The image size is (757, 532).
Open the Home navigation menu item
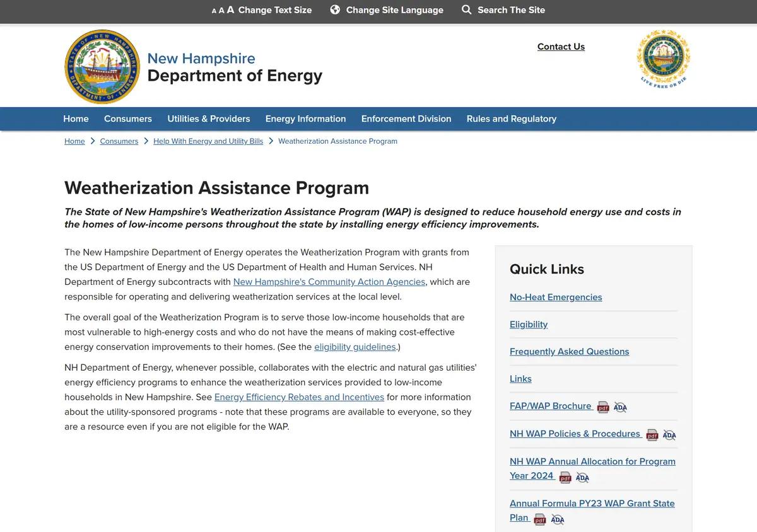click(x=76, y=119)
